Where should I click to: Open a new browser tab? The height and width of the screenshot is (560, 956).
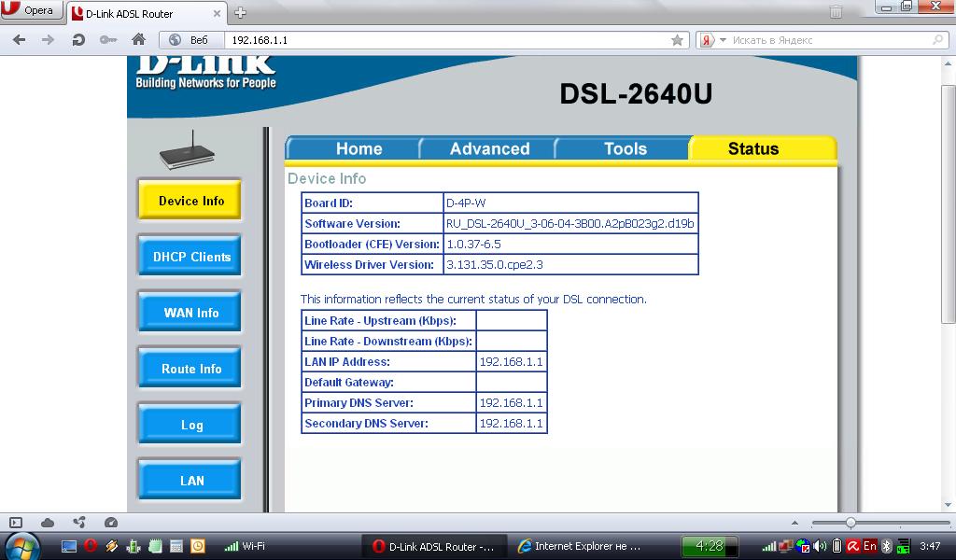click(x=240, y=12)
